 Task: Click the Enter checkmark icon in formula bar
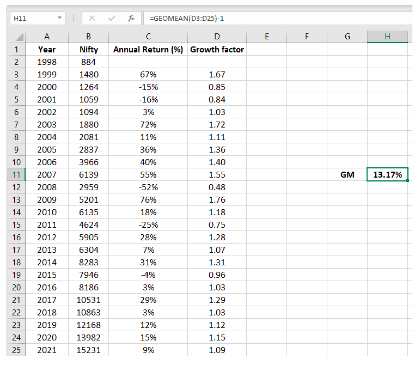pos(112,18)
